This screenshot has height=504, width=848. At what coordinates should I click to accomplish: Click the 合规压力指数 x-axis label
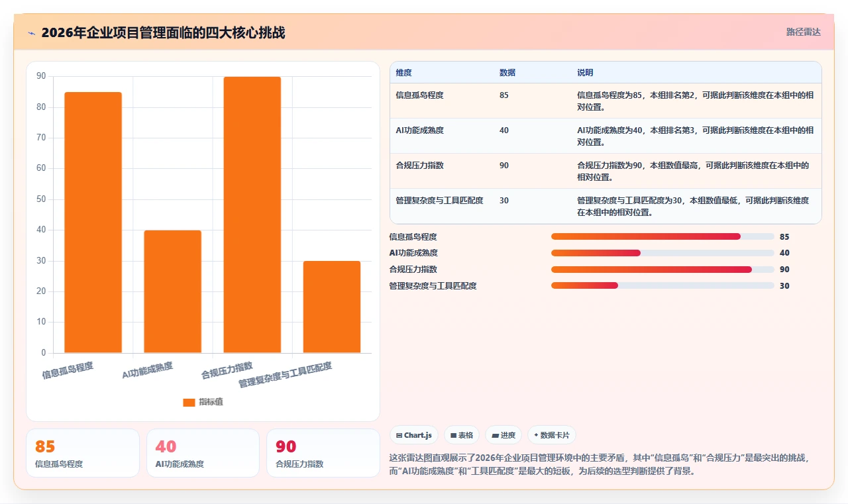(x=227, y=370)
